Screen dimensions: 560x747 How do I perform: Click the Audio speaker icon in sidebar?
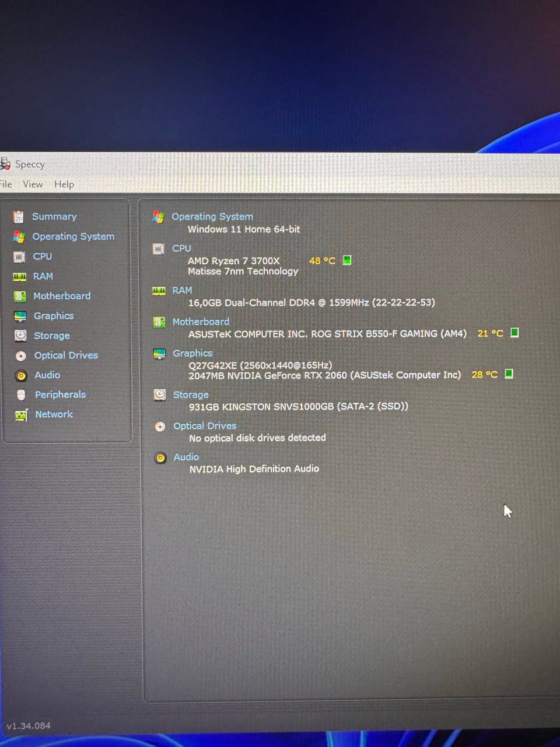21,376
